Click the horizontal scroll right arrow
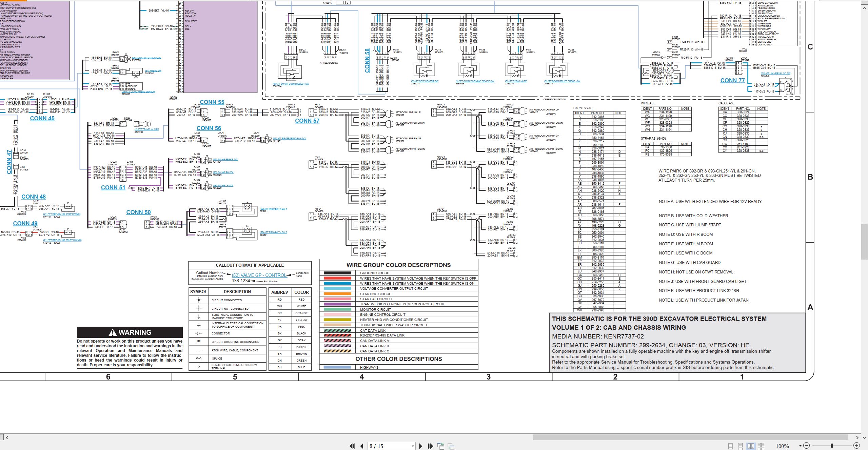Image resolution: width=868 pixels, height=450 pixels. [x=857, y=437]
